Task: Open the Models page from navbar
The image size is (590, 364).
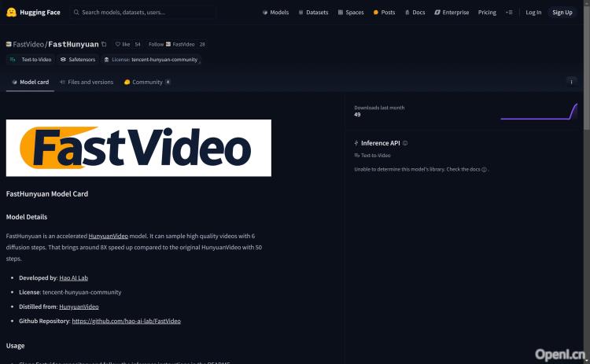Action: pyautogui.click(x=275, y=13)
